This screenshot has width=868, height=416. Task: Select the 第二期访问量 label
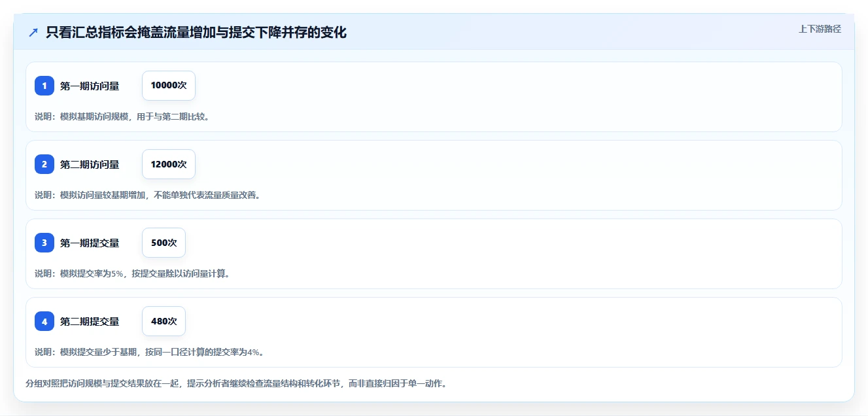click(90, 164)
